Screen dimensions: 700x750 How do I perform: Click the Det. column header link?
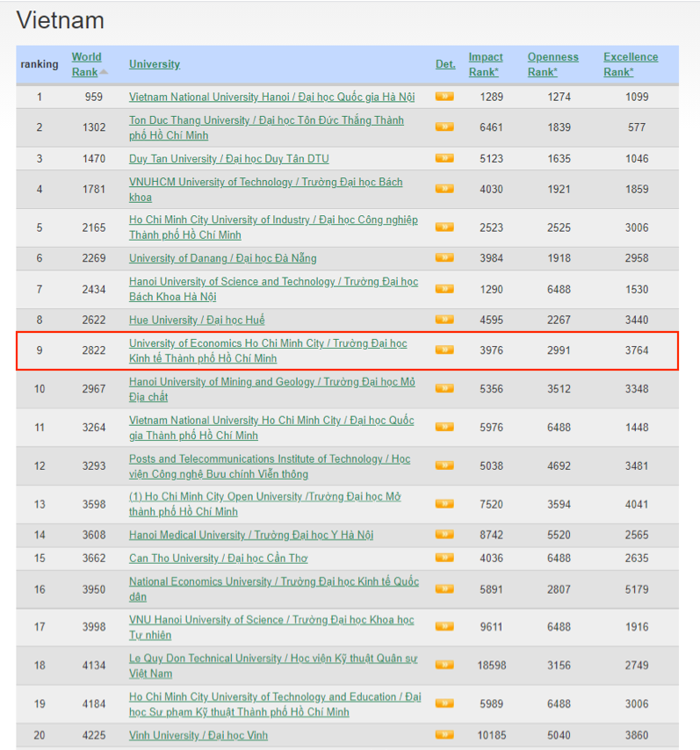(445, 64)
